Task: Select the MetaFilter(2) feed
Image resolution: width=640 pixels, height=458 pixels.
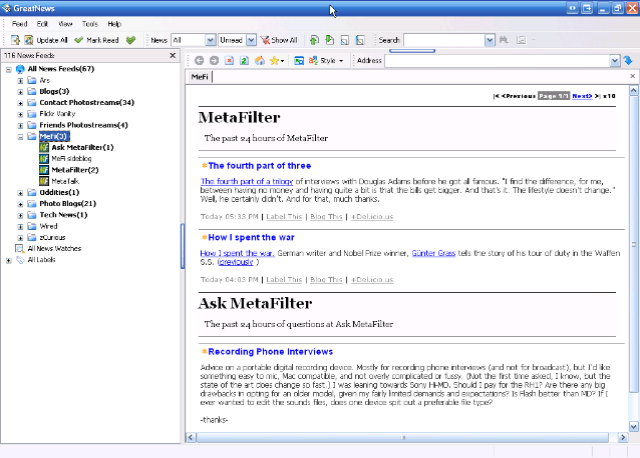Action: (x=75, y=170)
